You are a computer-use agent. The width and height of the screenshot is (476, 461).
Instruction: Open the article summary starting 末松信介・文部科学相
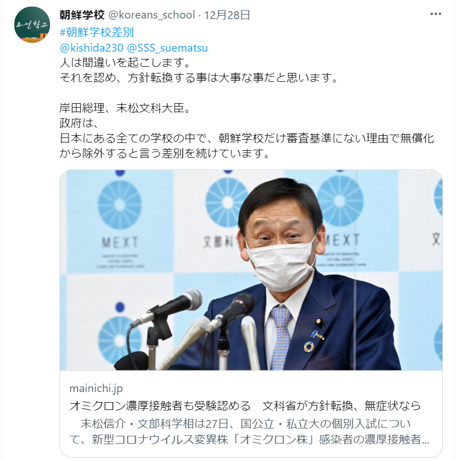(x=249, y=431)
